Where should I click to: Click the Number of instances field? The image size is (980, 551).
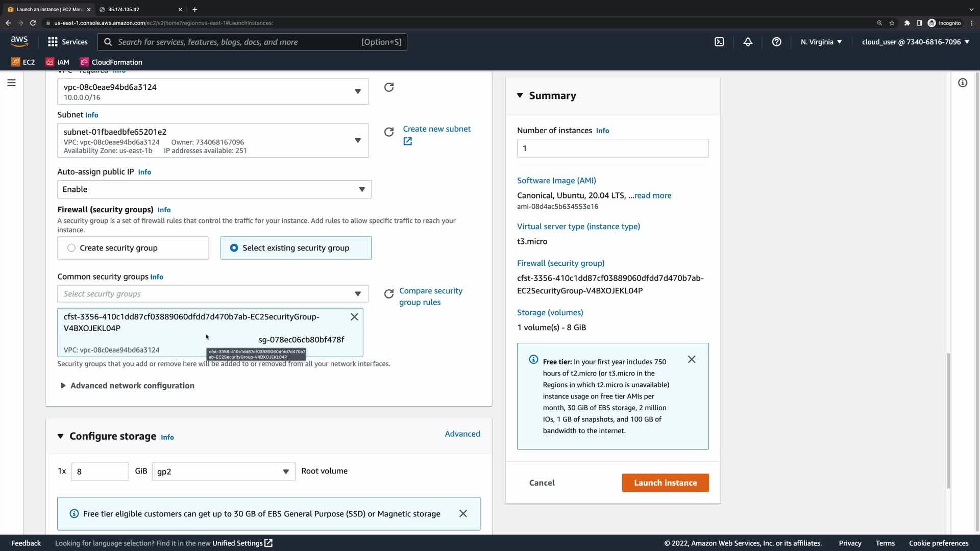(x=612, y=148)
